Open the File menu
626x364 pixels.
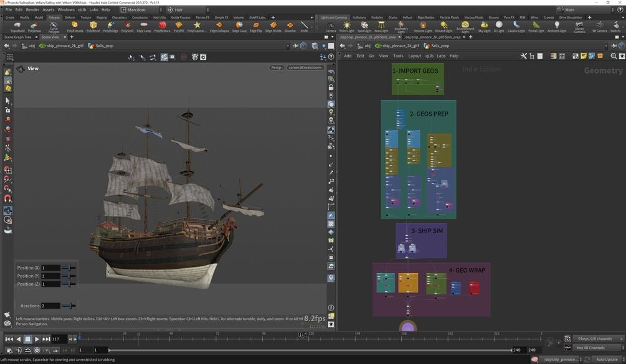[x=8, y=9]
